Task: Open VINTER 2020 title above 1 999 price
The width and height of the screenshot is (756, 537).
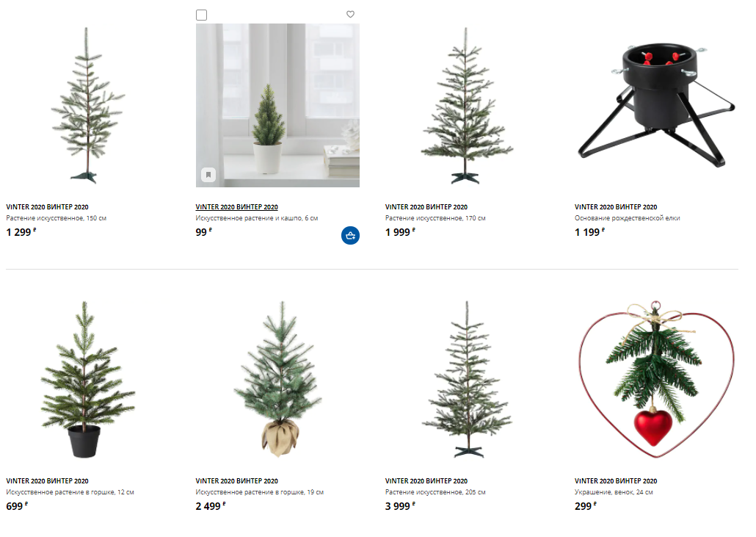Action: click(426, 207)
